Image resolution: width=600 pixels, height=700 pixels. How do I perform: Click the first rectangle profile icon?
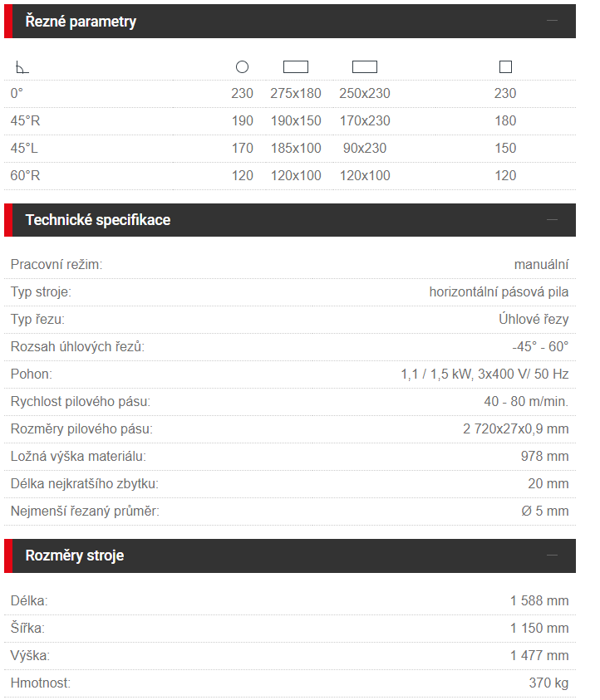tap(296, 67)
